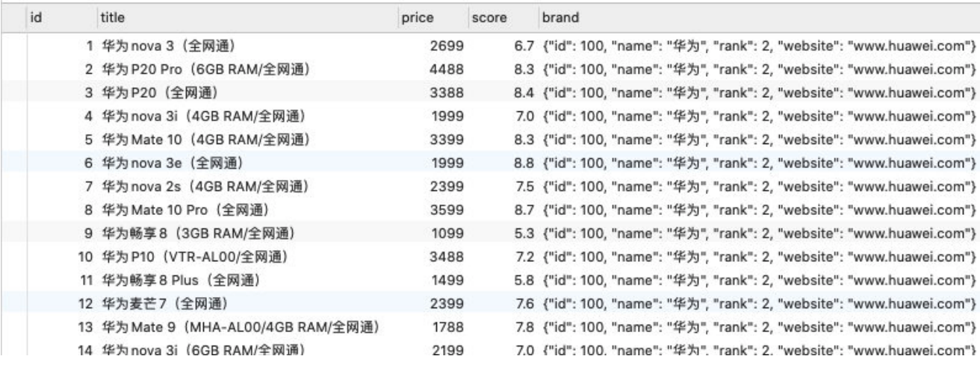Select price cell 3388

click(447, 93)
